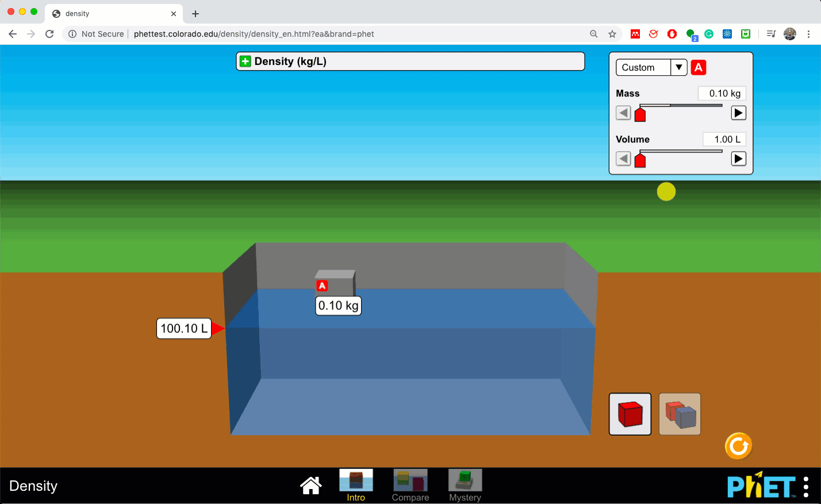Decrease Volume with the left arrow button

pyautogui.click(x=623, y=159)
